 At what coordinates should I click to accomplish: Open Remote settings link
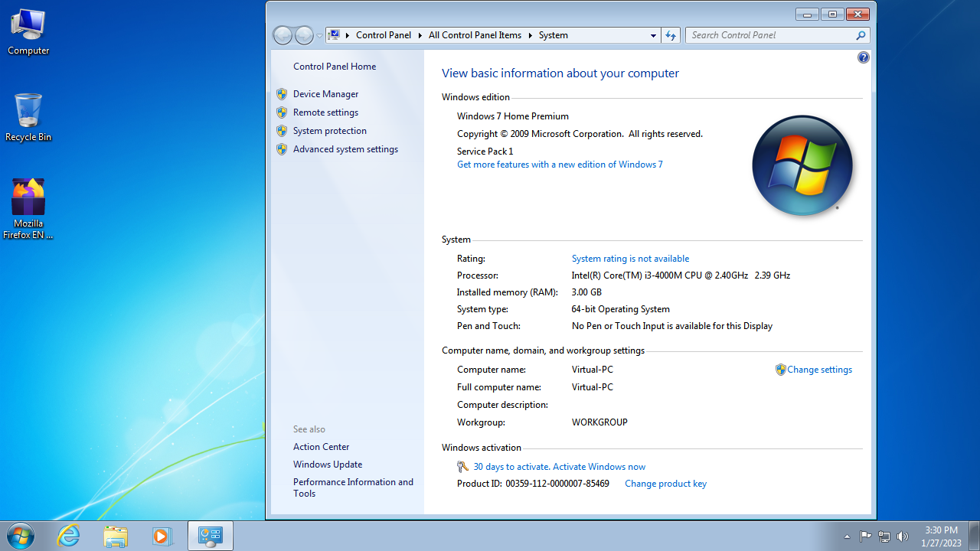(325, 112)
